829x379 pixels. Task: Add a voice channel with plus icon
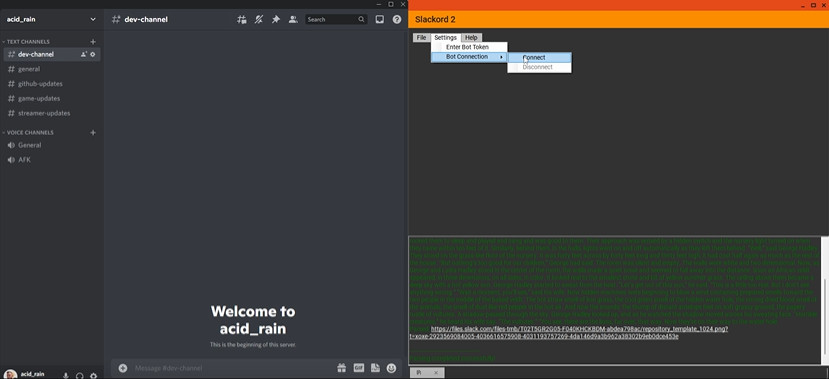[93, 133]
